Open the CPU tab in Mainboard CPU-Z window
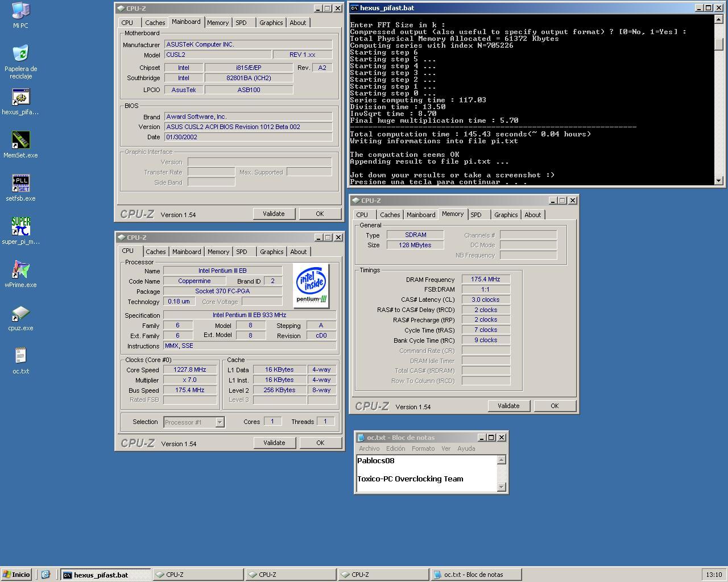Image resolution: width=728 pixels, height=582 pixels. (127, 23)
